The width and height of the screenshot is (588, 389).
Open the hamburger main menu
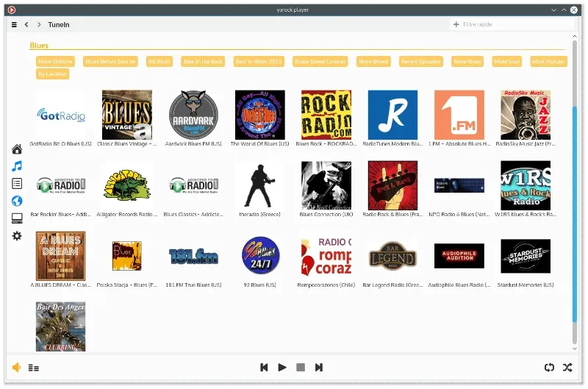coord(14,25)
